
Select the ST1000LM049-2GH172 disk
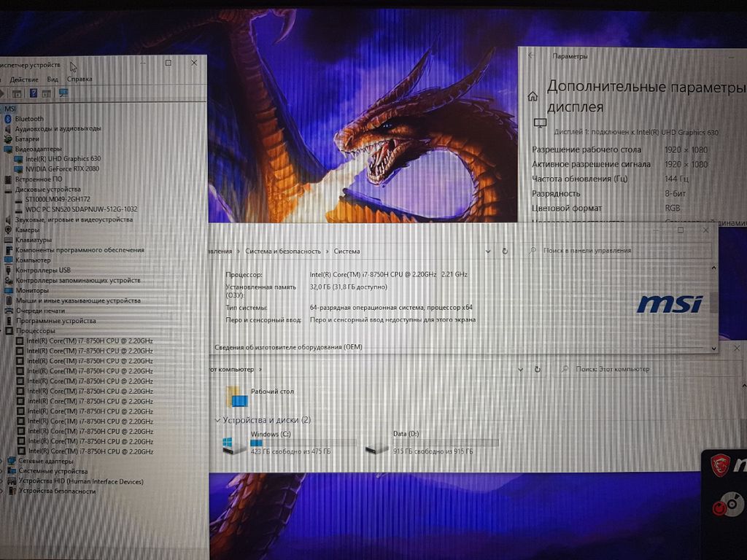click(58, 200)
